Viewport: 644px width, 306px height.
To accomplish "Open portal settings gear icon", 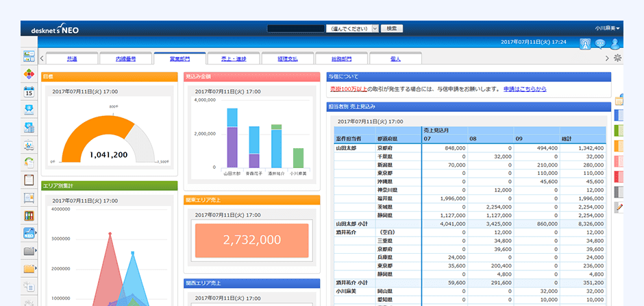I will click(x=618, y=58).
